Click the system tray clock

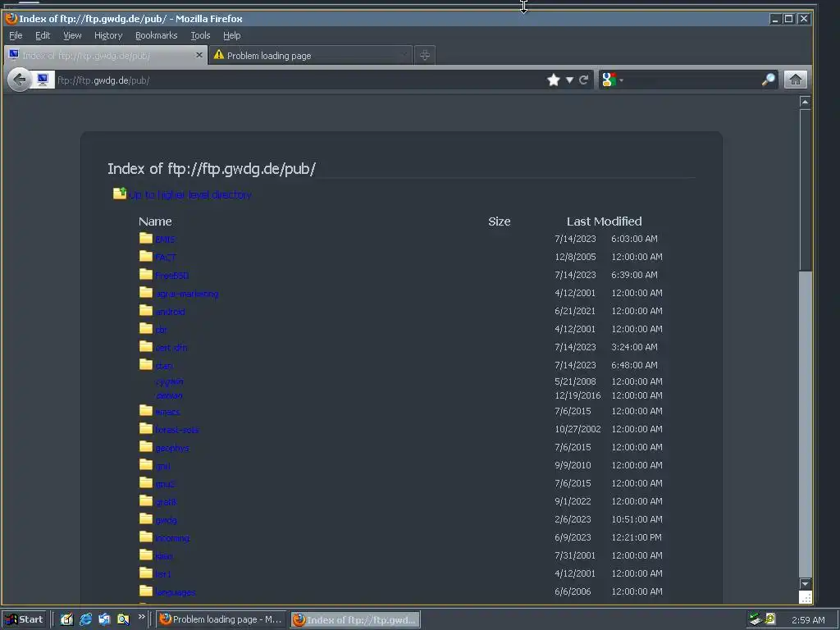tap(808, 620)
